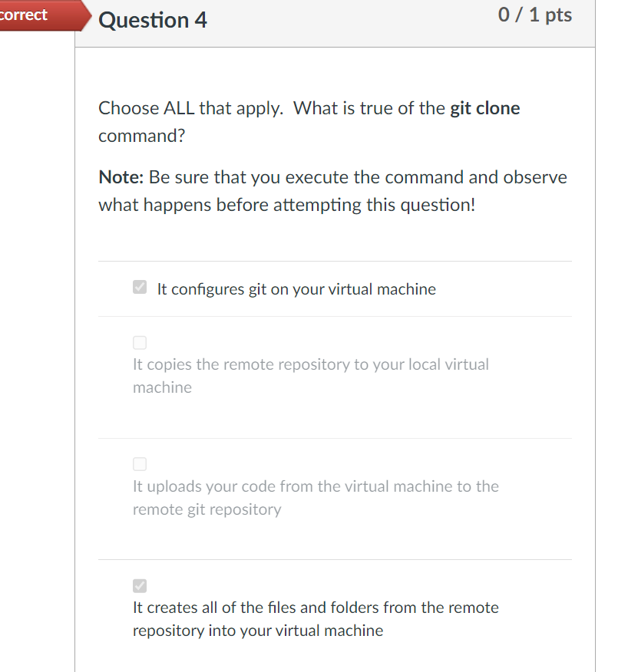Uncheck 'It creates all of the files and folders' option

[139, 585]
